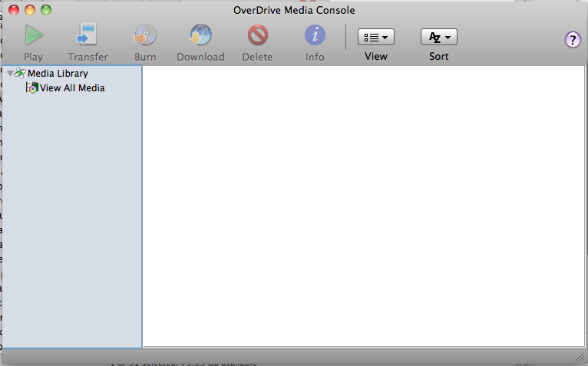Open help with the question mark button
This screenshot has height=366, width=588.
pyautogui.click(x=573, y=39)
